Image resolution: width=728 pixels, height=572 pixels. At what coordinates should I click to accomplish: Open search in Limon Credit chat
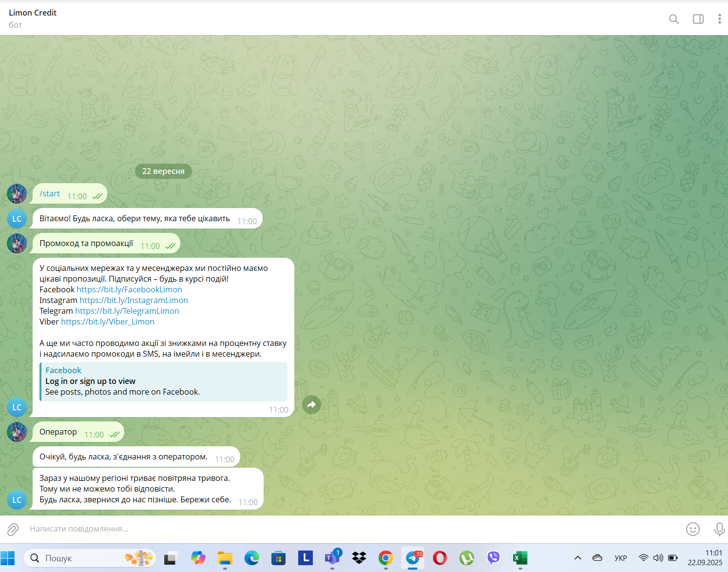[x=673, y=19]
